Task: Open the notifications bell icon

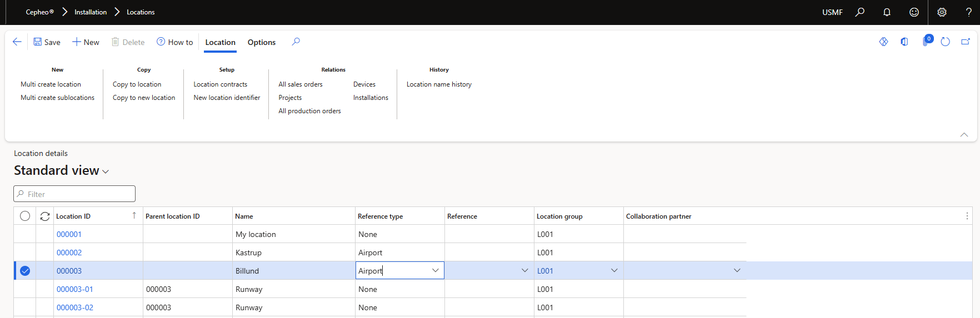Action: point(887,12)
